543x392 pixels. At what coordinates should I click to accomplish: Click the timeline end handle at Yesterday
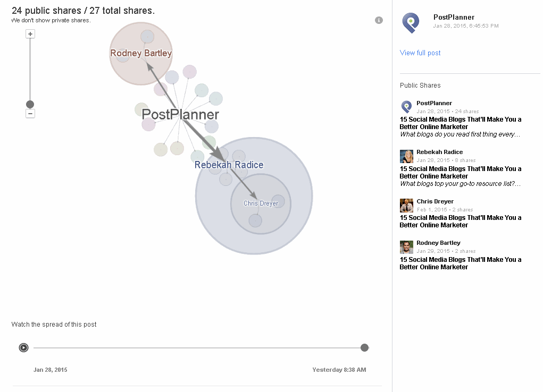click(x=364, y=348)
